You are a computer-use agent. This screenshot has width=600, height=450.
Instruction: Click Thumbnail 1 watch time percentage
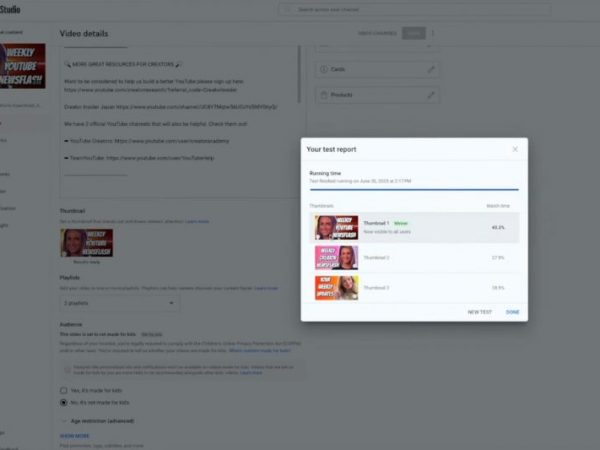coord(498,227)
